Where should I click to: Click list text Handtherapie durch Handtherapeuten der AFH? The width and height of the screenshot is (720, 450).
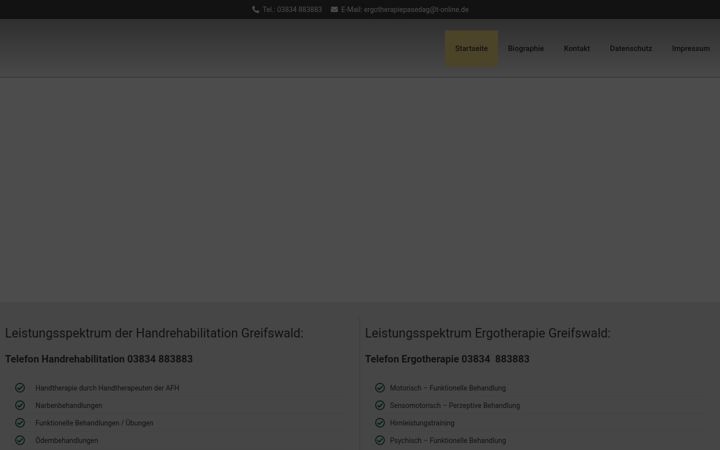(107, 388)
